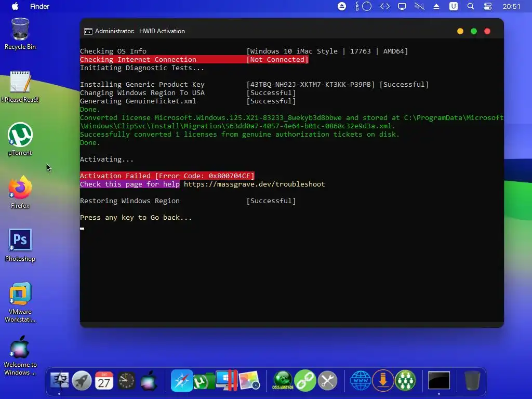Click '[Windows 10 iMac Style | 17763 | AMD64]' text

[x=327, y=51]
